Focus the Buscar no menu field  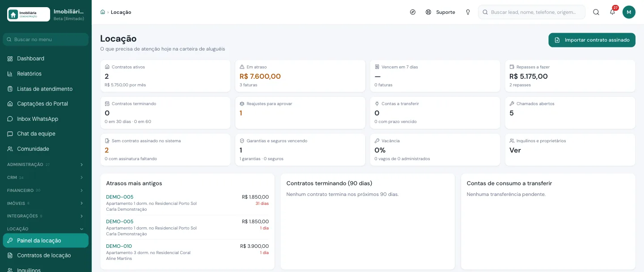(46, 39)
